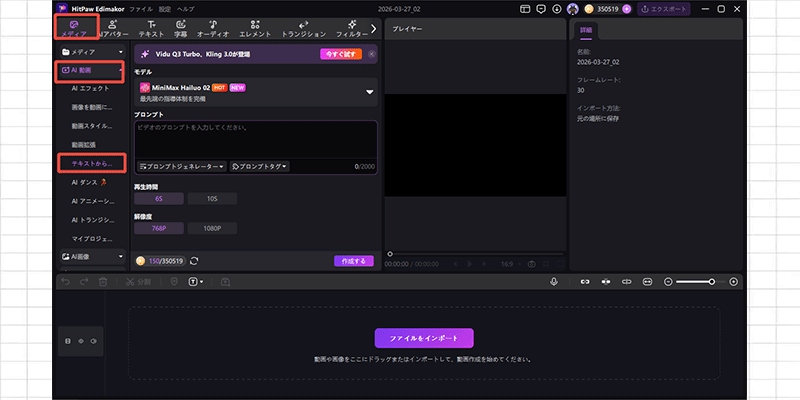Collapse the AI 動画 sidebar section
Viewport: 800px width, 400px height.
[x=122, y=70]
